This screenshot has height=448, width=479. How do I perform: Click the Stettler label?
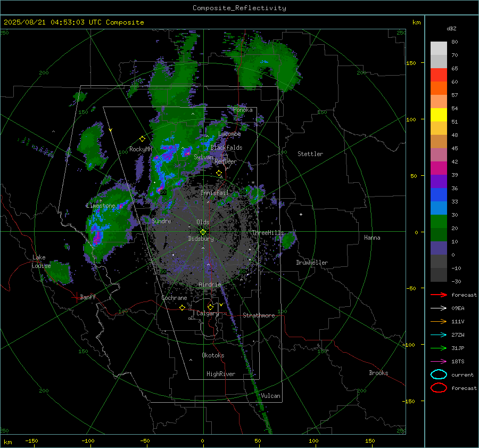(310, 154)
